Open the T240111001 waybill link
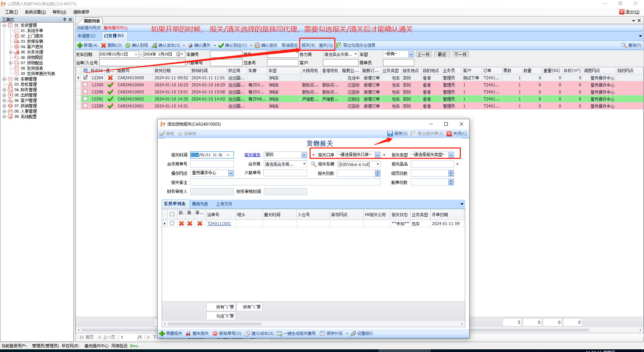This screenshot has width=644, height=352. pyautogui.click(x=219, y=224)
